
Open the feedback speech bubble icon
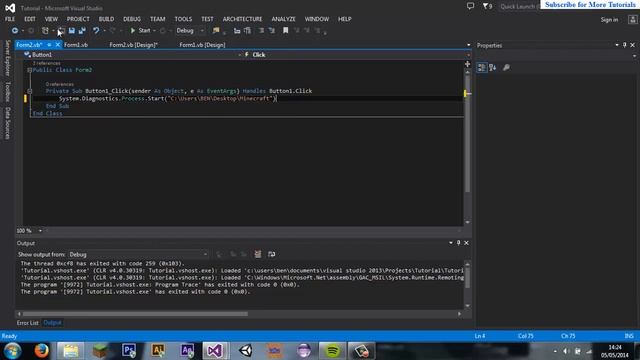[470, 6]
